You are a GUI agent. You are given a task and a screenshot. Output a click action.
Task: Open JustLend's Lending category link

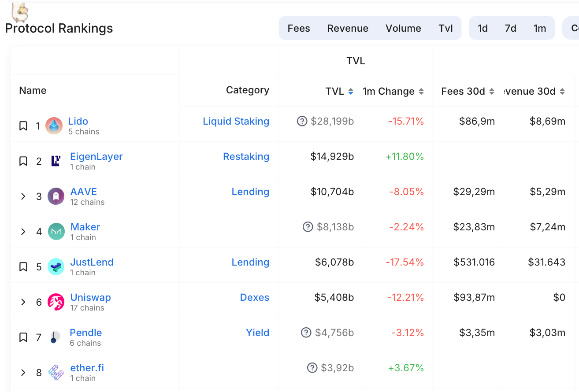click(x=251, y=262)
